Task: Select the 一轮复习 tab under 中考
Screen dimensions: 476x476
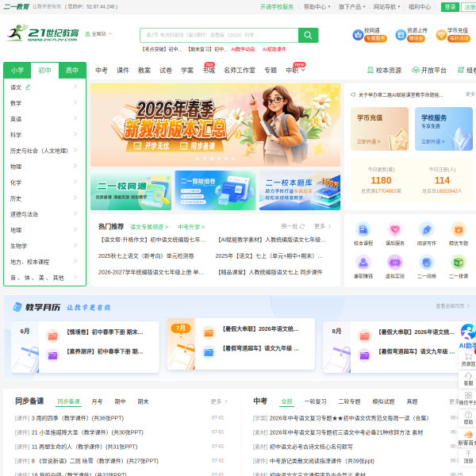Action: [316, 401]
